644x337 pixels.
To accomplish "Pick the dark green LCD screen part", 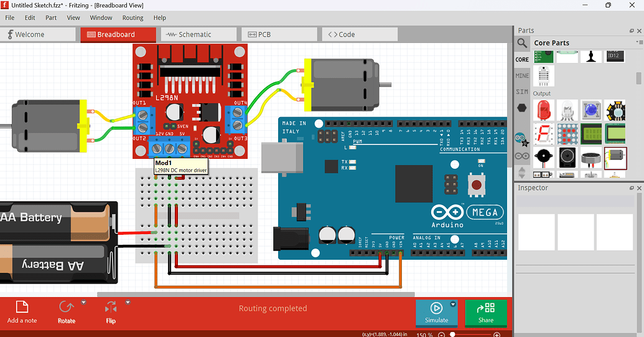I will click(591, 134).
